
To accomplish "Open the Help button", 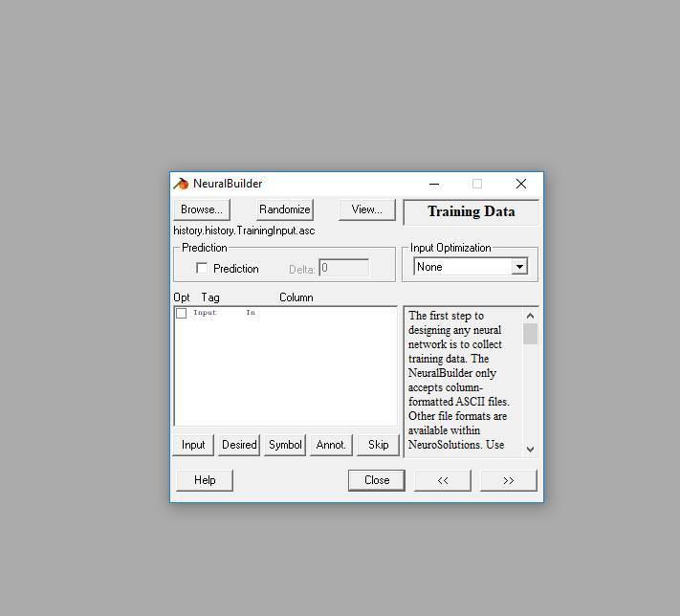I will (x=205, y=480).
